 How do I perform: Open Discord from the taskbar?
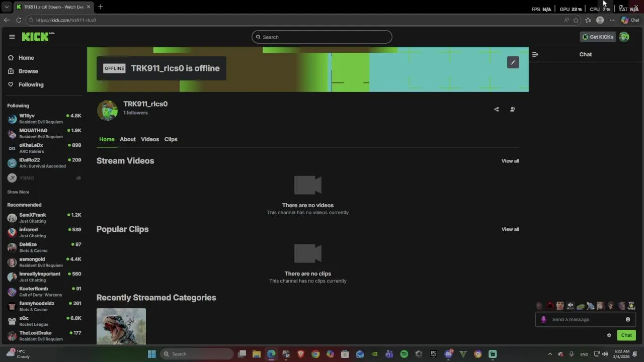(x=448, y=354)
